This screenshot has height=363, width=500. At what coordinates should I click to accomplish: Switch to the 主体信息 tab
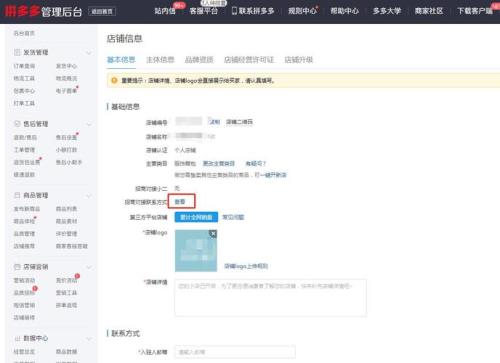(x=160, y=60)
